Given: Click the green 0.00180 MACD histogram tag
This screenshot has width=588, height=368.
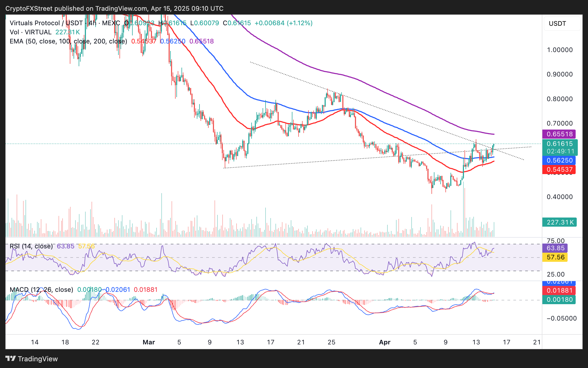Looking at the screenshot, I should [560, 300].
